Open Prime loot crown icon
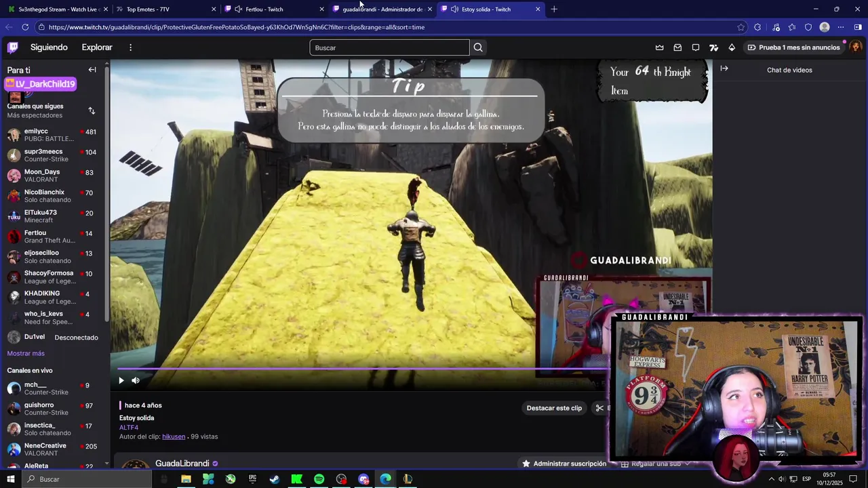 pos(659,47)
